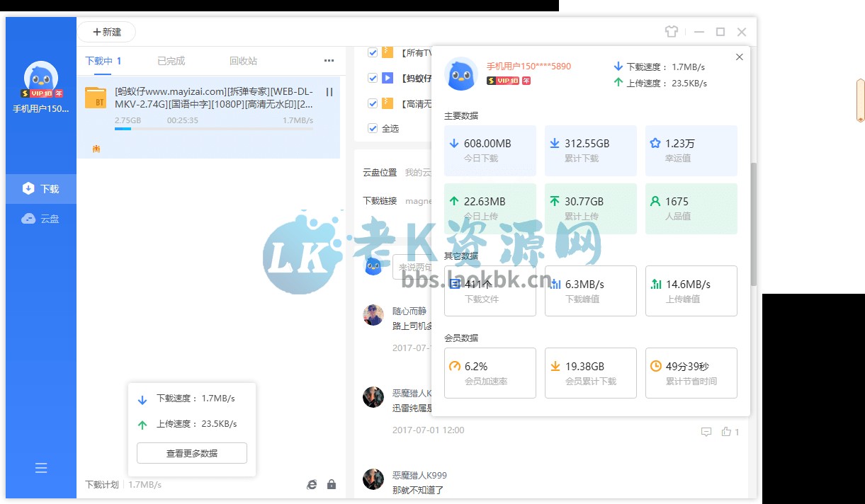
Task: Open the hamburger menu at sidebar bottom
Action: 41,468
